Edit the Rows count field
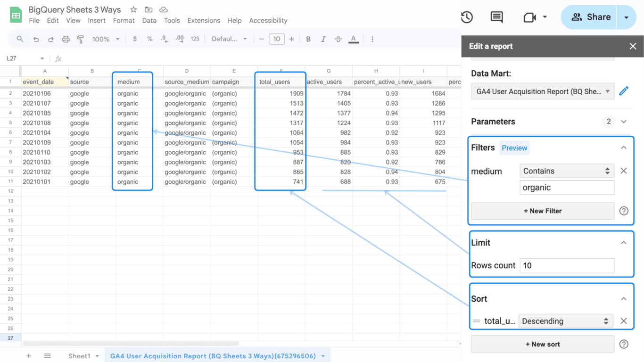This screenshot has width=644, height=362. [567, 265]
